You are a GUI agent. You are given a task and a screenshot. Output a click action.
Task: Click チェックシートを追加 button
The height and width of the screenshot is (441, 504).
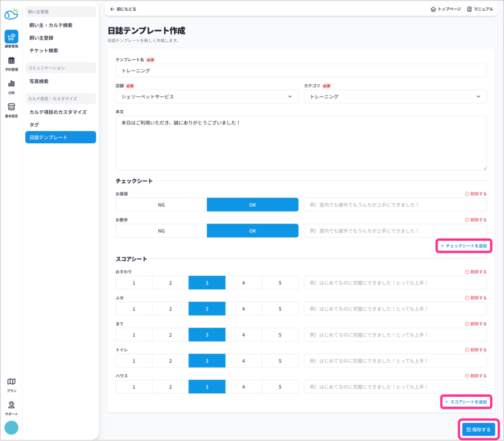[464, 246]
